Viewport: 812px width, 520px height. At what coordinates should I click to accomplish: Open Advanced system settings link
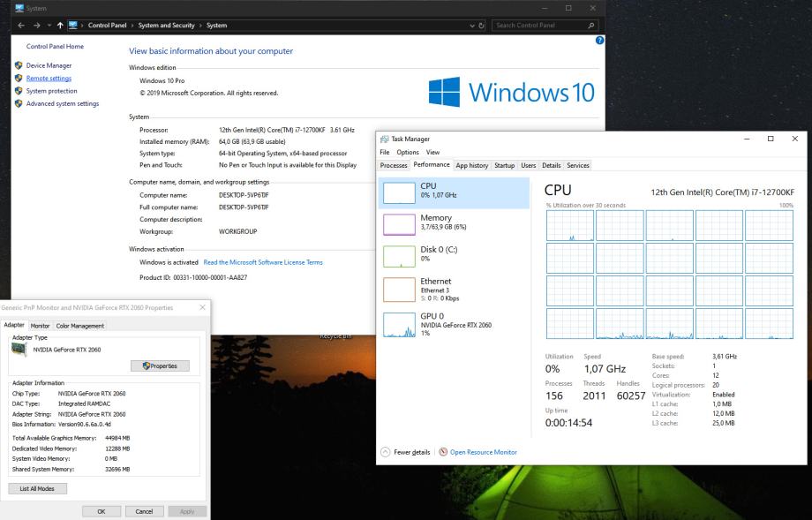[62, 103]
